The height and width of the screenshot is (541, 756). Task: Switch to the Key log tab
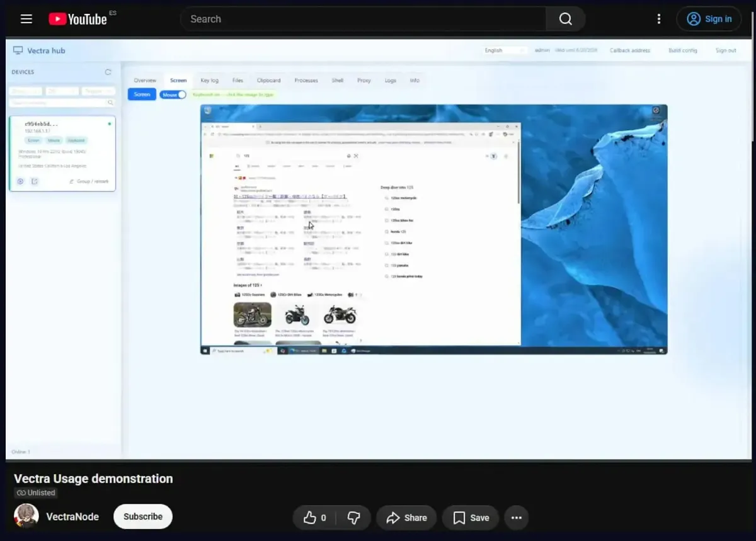209,81
